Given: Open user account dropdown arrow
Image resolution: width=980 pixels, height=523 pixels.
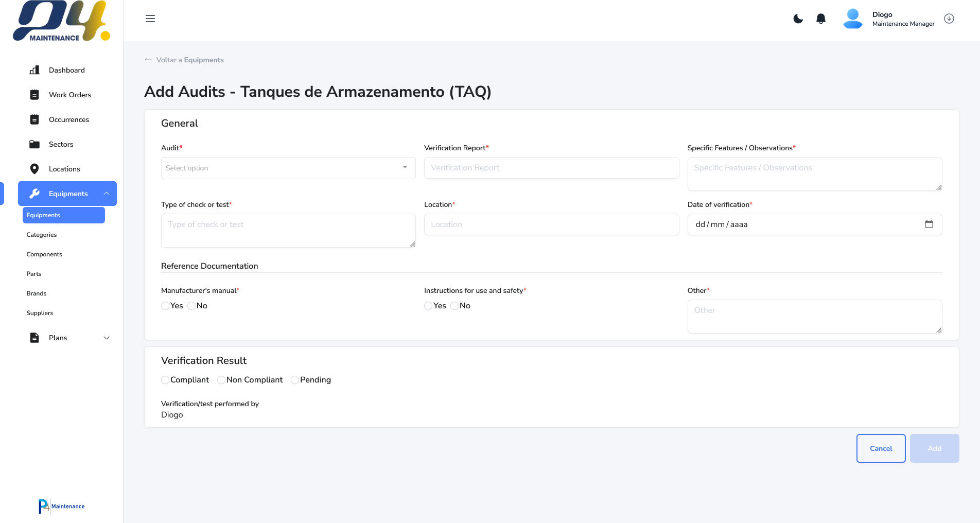Looking at the screenshot, I should coord(949,19).
